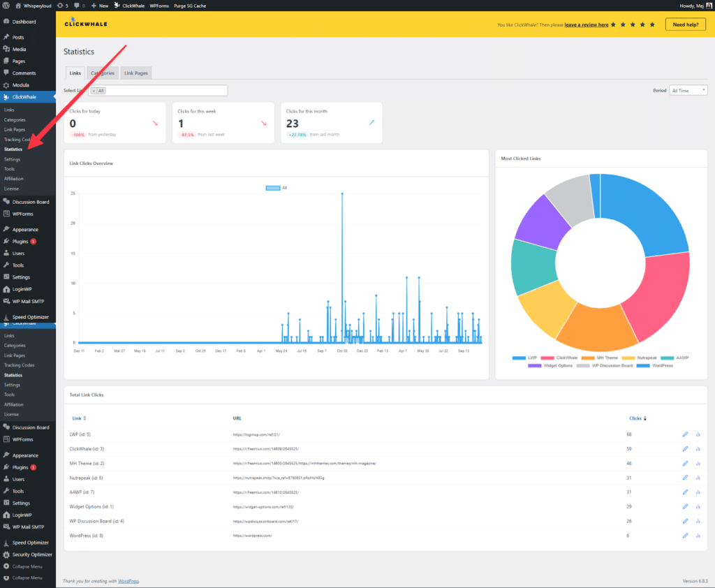Toggle ClickWhale in the donut chart legend
Image resolution: width=715 pixels, height=588 pixels.
(559, 358)
